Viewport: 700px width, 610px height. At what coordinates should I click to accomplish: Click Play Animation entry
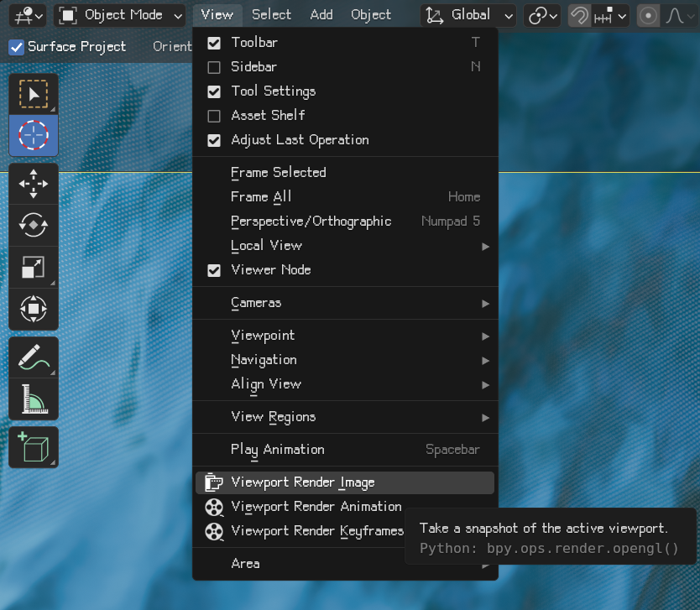pos(345,450)
